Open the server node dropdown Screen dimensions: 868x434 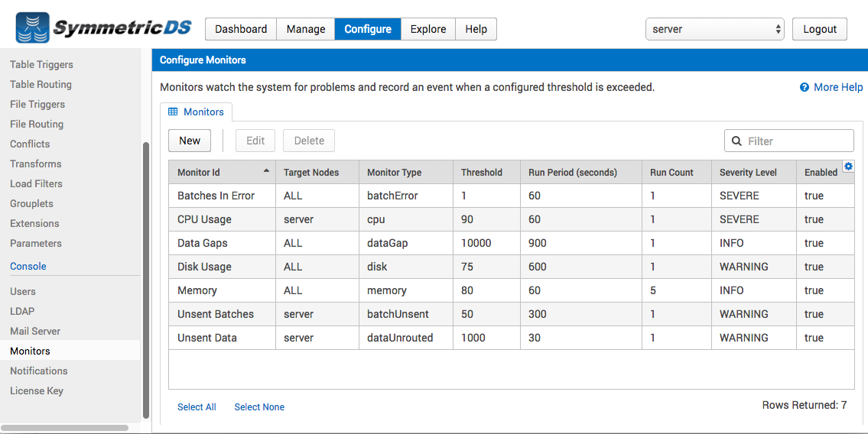coord(714,29)
